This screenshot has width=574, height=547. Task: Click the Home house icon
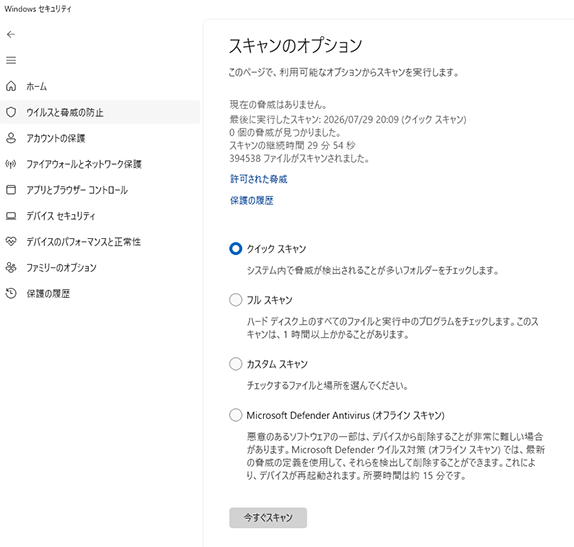11,86
